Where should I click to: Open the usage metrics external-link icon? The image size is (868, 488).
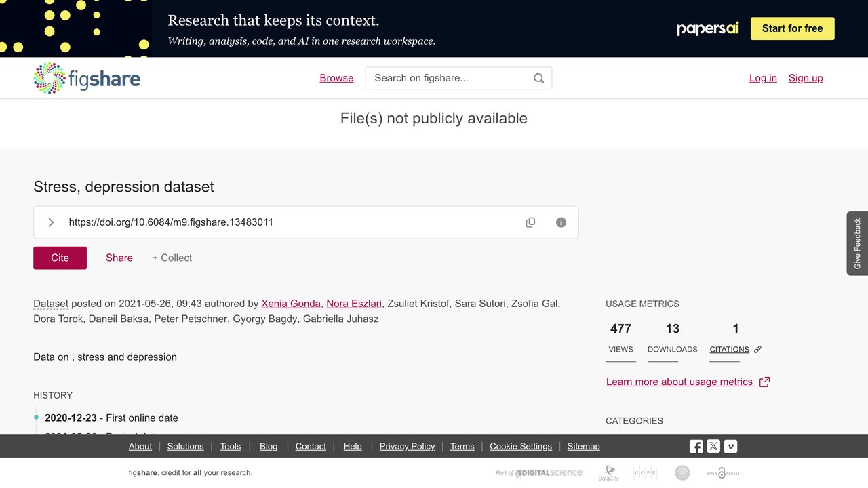point(764,382)
